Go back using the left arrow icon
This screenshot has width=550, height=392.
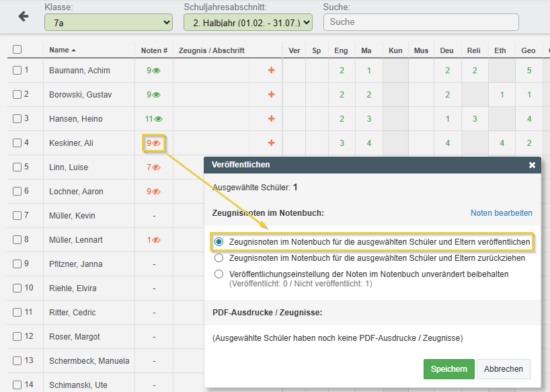[24, 16]
